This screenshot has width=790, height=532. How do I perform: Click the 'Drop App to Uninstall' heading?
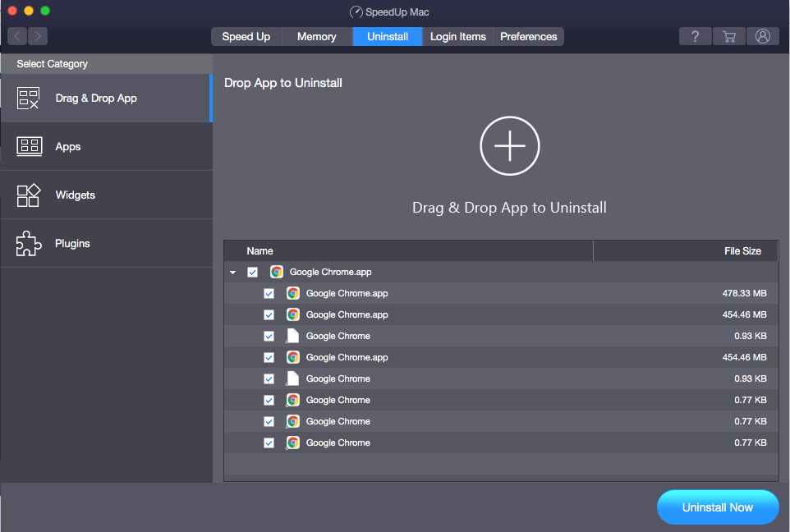click(x=283, y=83)
